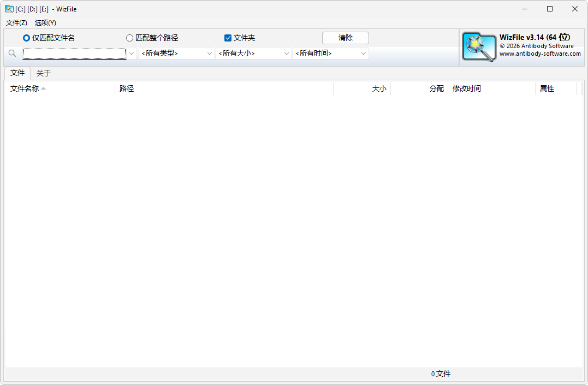
Task: Open the <所有类型> dropdown
Action: (210, 54)
